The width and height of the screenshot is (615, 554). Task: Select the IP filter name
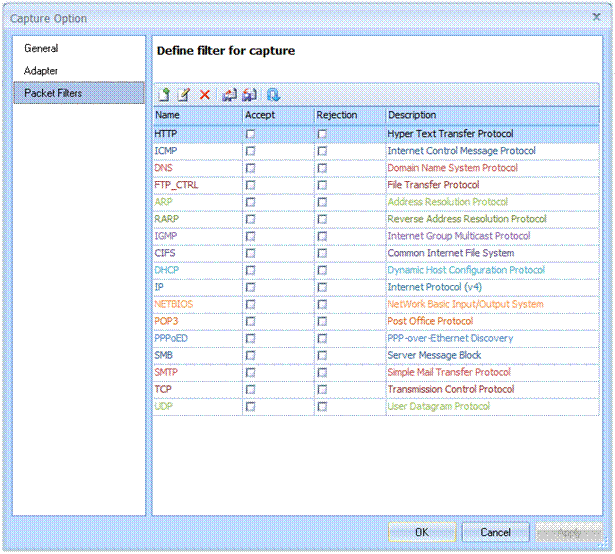coord(159,287)
